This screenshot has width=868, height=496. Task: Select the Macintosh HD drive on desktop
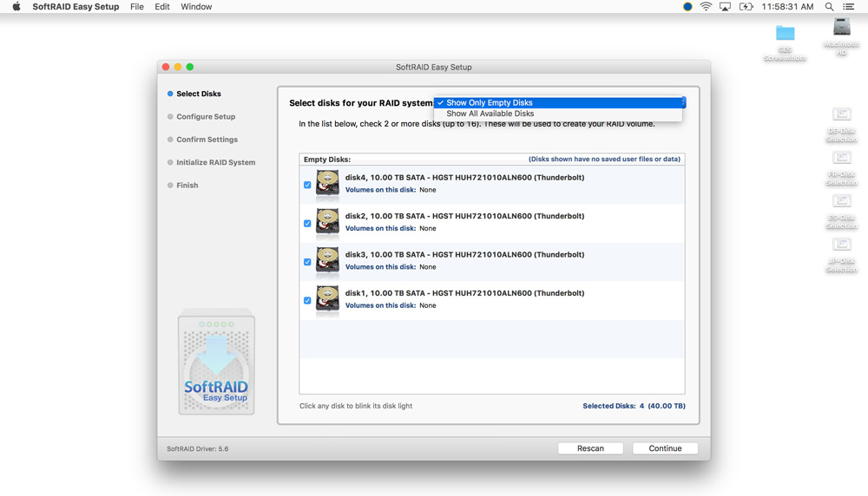pyautogui.click(x=841, y=36)
